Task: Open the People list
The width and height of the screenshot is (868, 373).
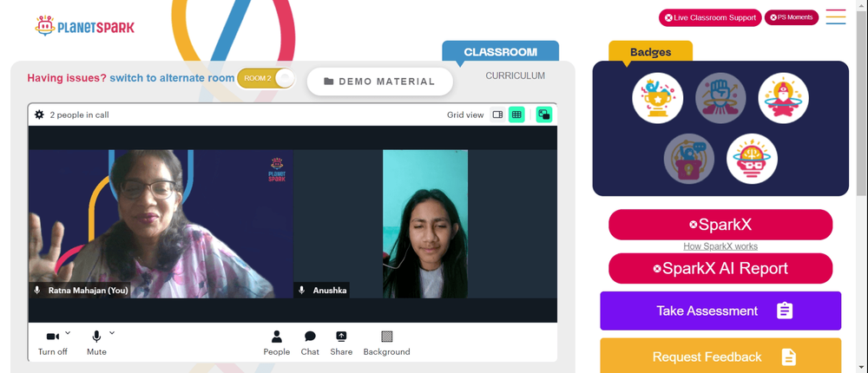Action: (277, 344)
